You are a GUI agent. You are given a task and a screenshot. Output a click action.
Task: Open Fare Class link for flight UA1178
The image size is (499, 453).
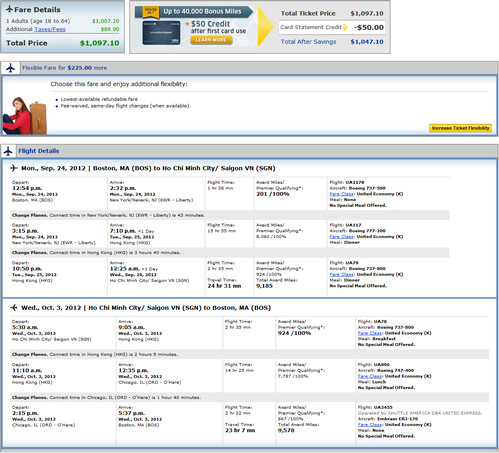point(342,194)
